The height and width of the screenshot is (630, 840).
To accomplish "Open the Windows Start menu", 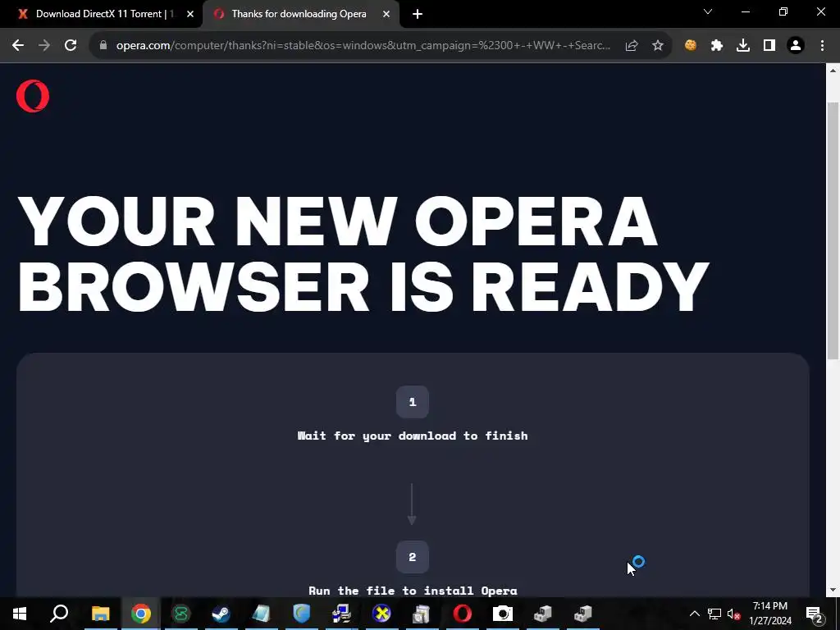I will point(20,614).
